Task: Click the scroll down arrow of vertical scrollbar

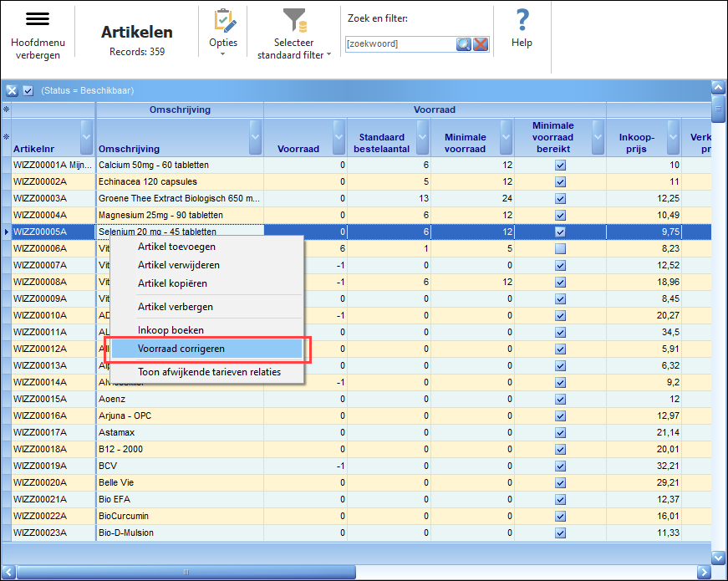Action: click(718, 558)
